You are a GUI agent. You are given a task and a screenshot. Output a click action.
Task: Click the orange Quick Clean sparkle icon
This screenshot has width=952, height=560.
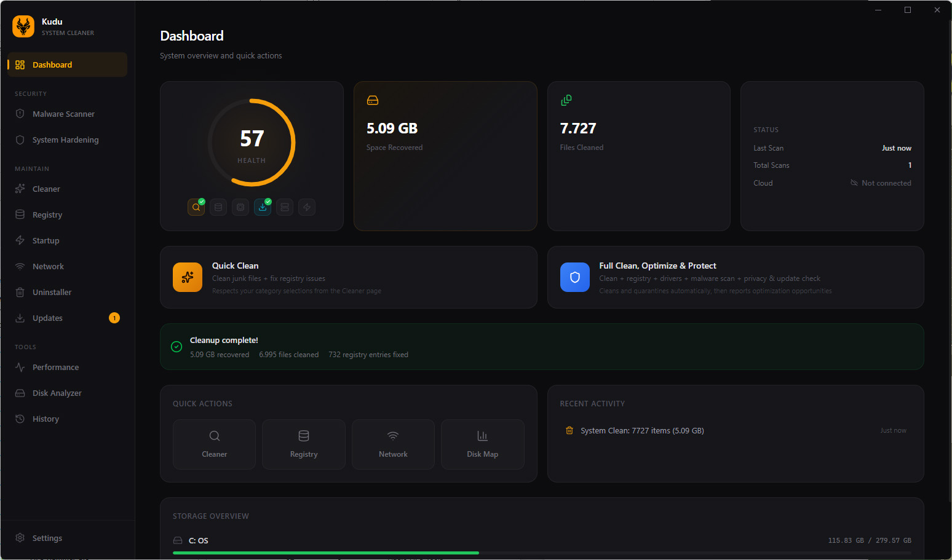[x=188, y=277]
